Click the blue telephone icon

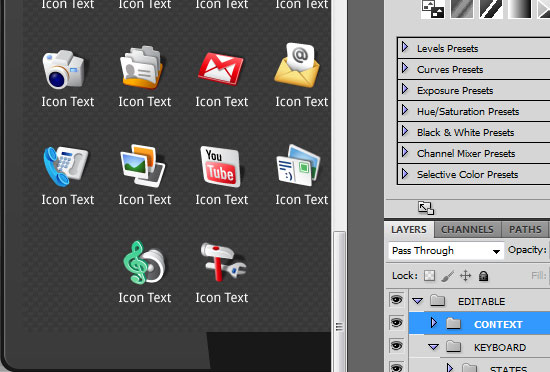[x=65, y=166]
